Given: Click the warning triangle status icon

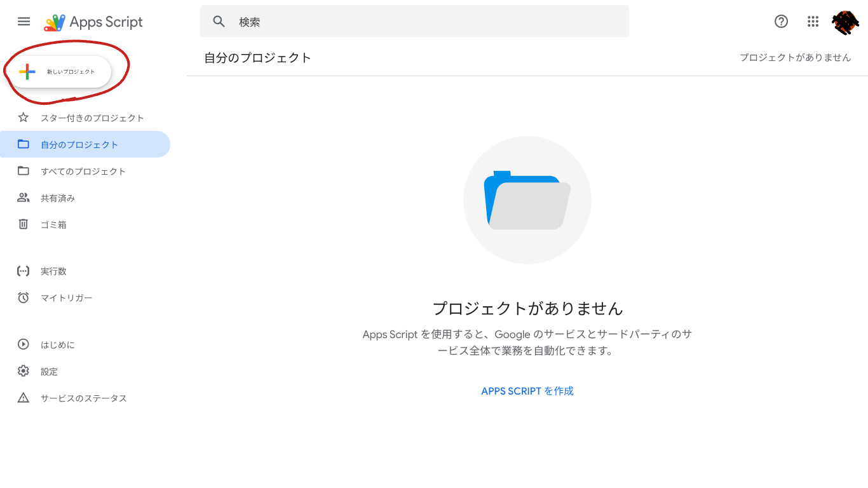Looking at the screenshot, I should tap(24, 398).
